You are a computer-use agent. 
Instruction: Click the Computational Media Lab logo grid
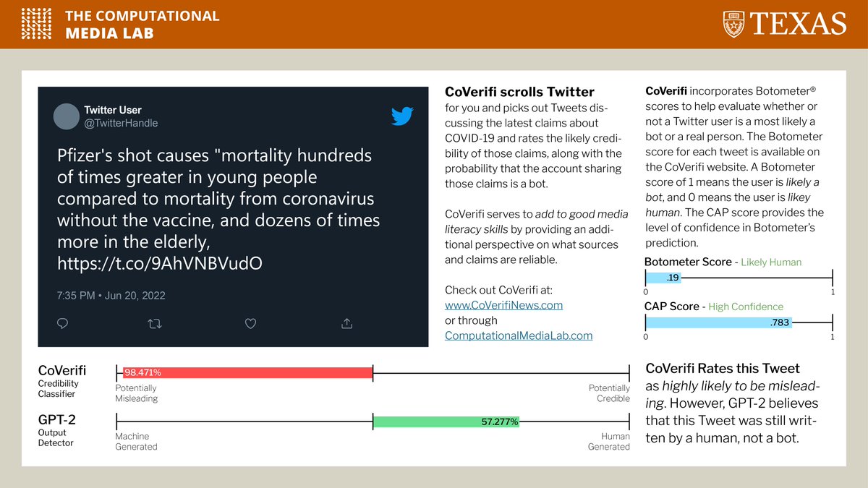click(x=37, y=24)
